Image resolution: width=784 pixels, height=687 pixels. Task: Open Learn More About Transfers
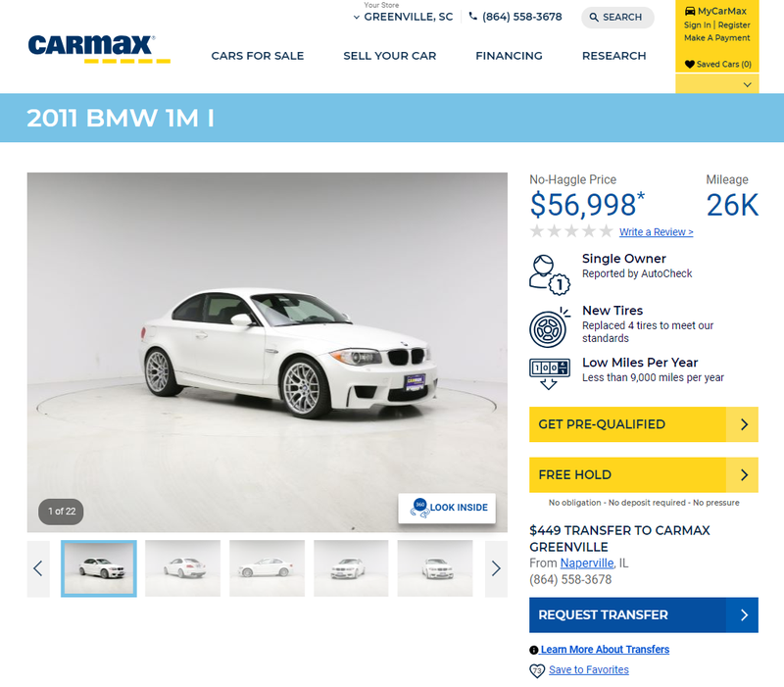tap(605, 650)
